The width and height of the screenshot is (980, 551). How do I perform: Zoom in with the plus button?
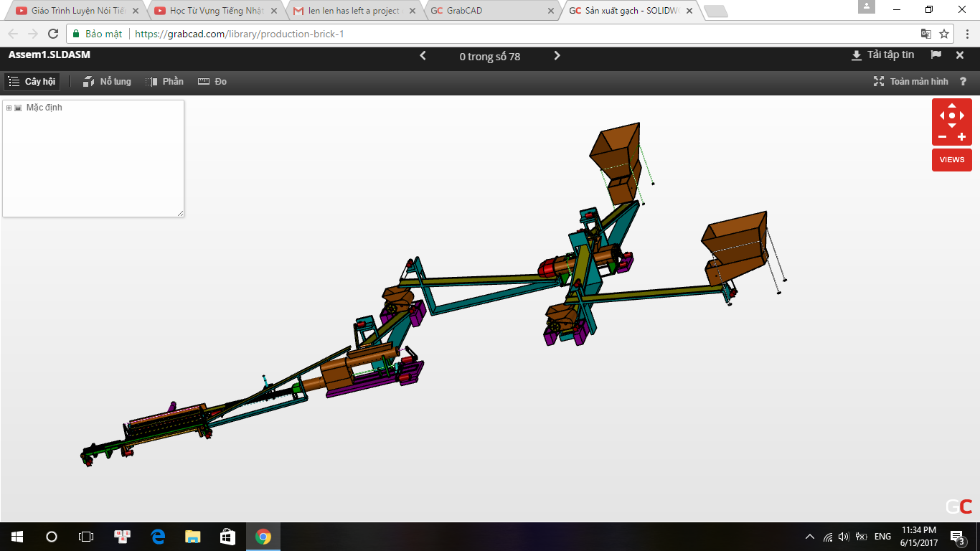point(962,137)
